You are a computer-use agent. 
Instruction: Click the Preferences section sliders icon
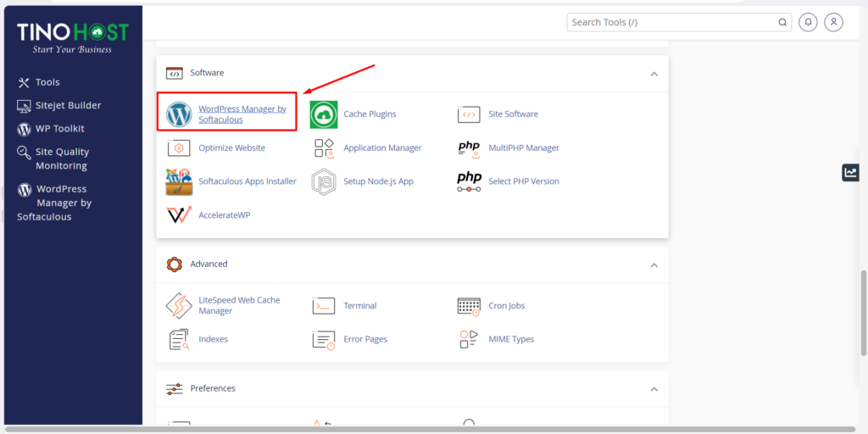pyautogui.click(x=175, y=389)
